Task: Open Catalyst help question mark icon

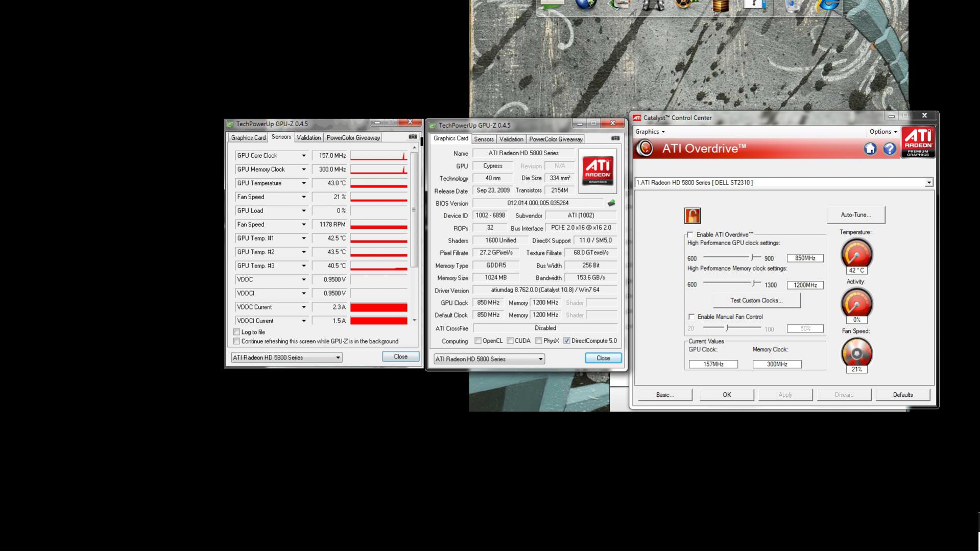Action: pos(890,149)
